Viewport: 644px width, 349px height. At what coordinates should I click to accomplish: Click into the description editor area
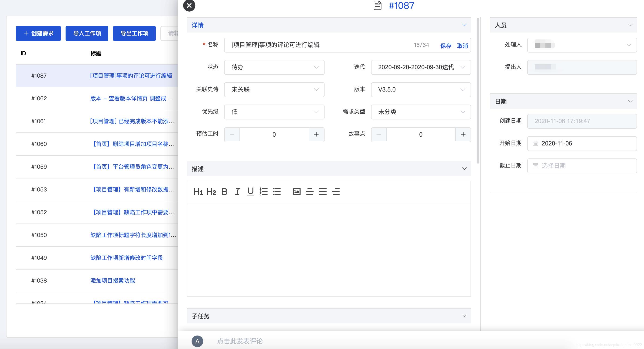329,249
